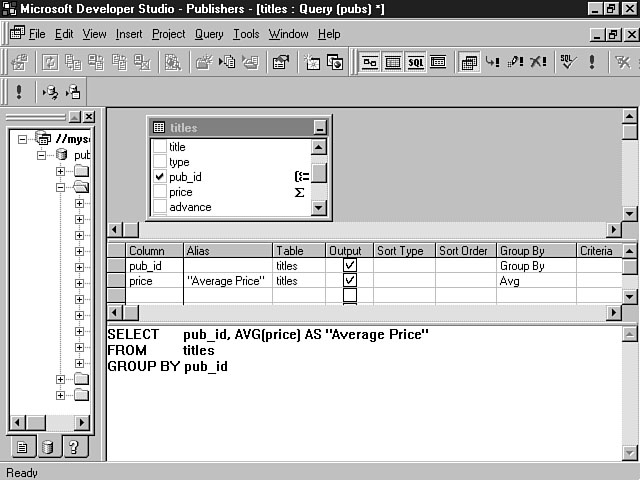Open the Query menu
The height and width of the screenshot is (480, 640).
click(x=209, y=34)
